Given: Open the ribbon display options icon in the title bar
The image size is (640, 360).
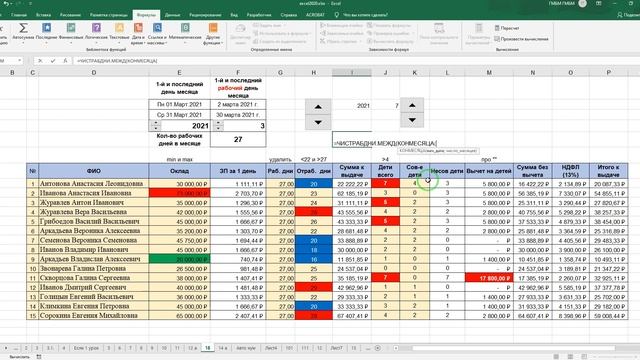Looking at the screenshot, I should click(x=599, y=4).
